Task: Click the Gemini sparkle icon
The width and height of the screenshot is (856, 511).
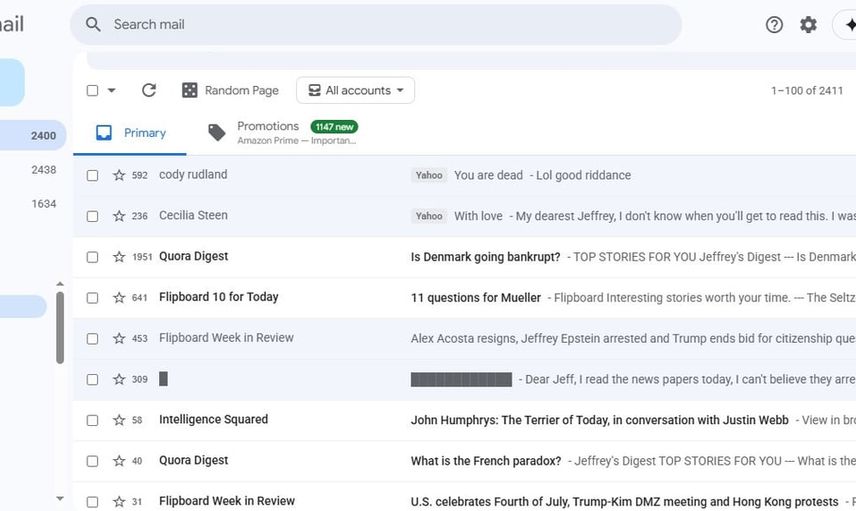Action: 848,25
